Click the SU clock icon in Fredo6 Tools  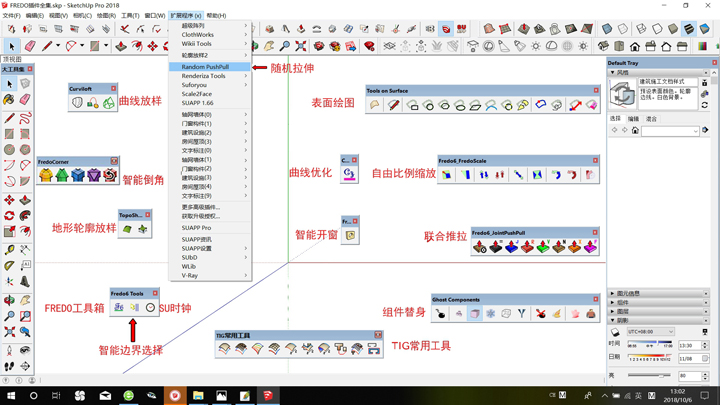[x=150, y=308]
